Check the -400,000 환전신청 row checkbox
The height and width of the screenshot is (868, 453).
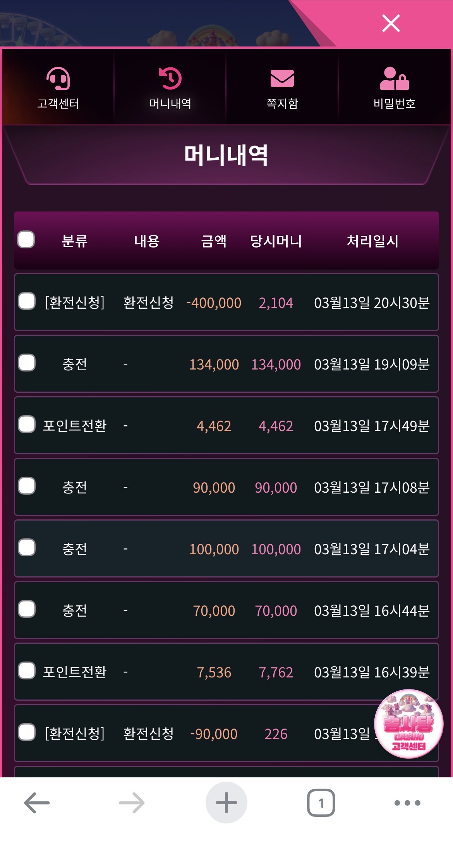27,301
